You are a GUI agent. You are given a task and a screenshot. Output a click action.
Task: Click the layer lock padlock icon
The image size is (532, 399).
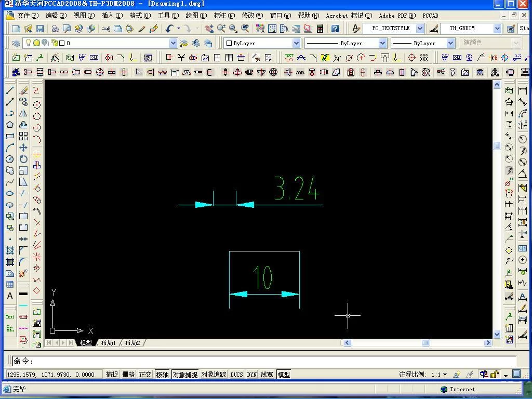coord(54,43)
